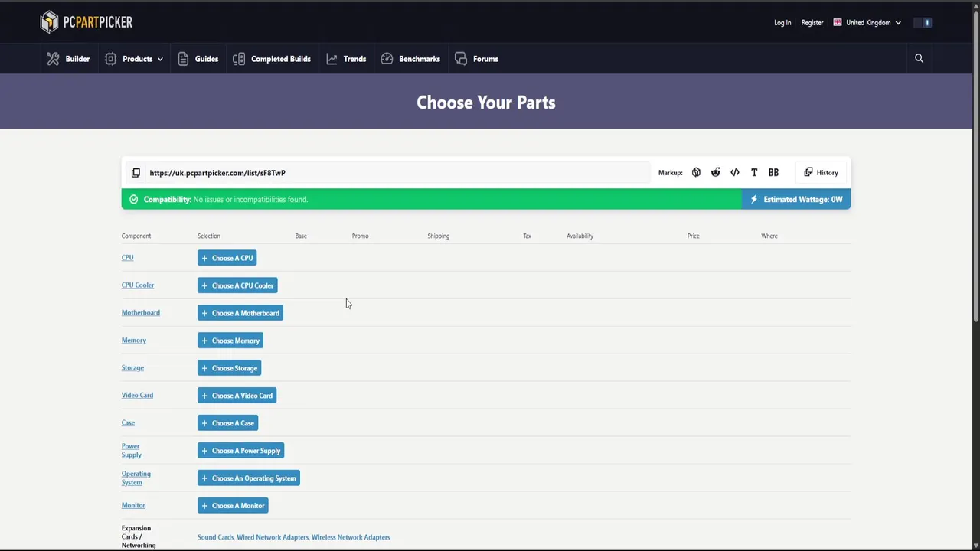Viewport: 980px width, 551px height.
Task: Click the PCPartPicker logo
Action: pyautogui.click(x=86, y=22)
